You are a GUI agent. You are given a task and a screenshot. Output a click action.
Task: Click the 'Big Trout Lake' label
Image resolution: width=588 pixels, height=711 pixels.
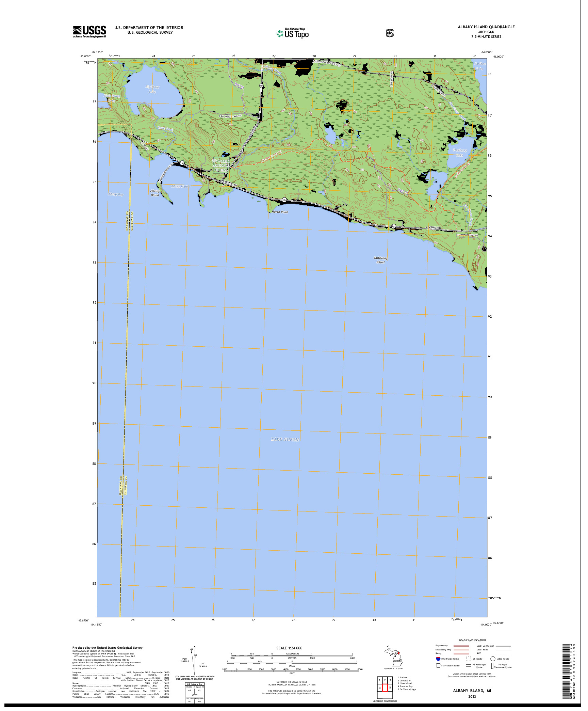pos(152,89)
